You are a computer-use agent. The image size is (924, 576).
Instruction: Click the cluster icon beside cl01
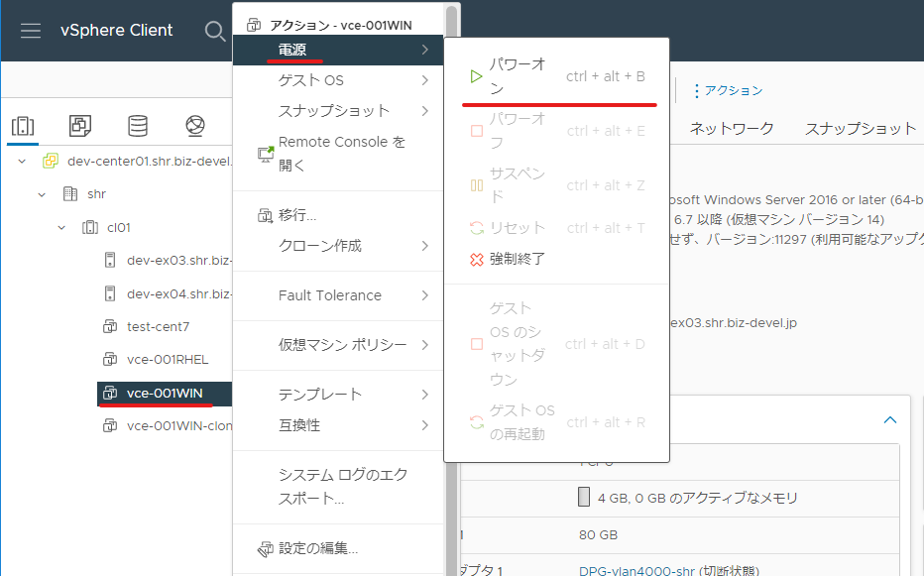coord(90,228)
